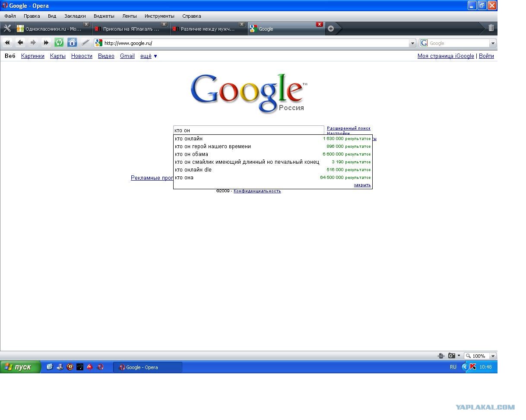Click the show images camera icon
The image size is (526, 420).
click(x=452, y=356)
